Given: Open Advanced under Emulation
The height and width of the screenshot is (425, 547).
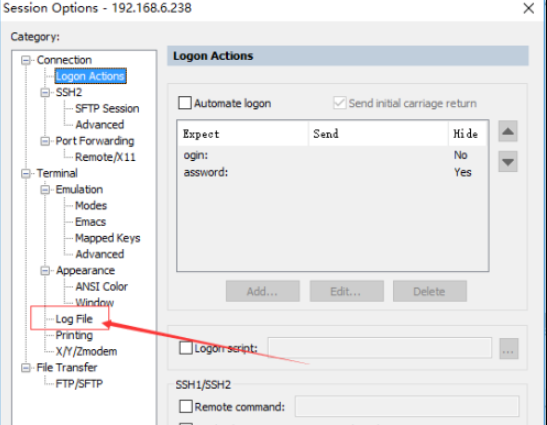Looking at the screenshot, I should (x=100, y=254).
